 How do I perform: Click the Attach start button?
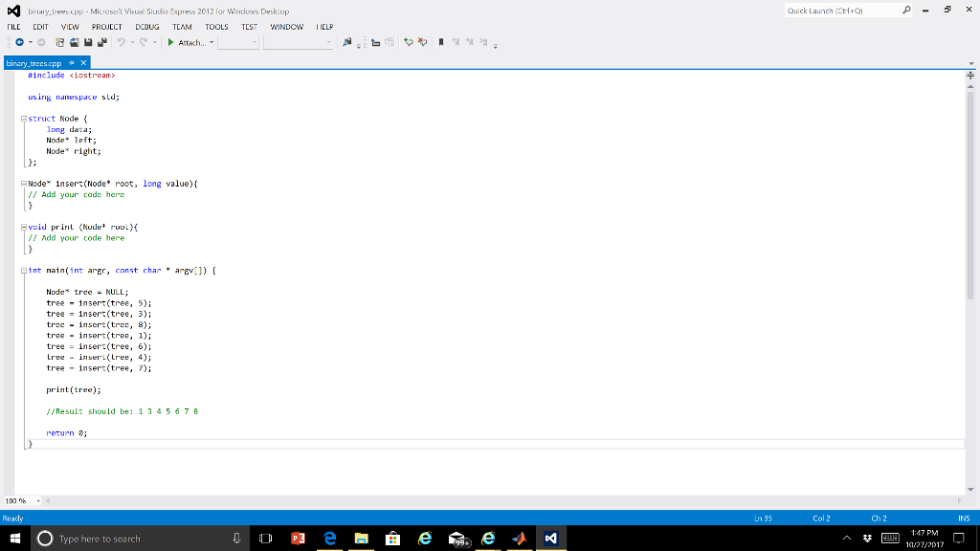[185, 42]
